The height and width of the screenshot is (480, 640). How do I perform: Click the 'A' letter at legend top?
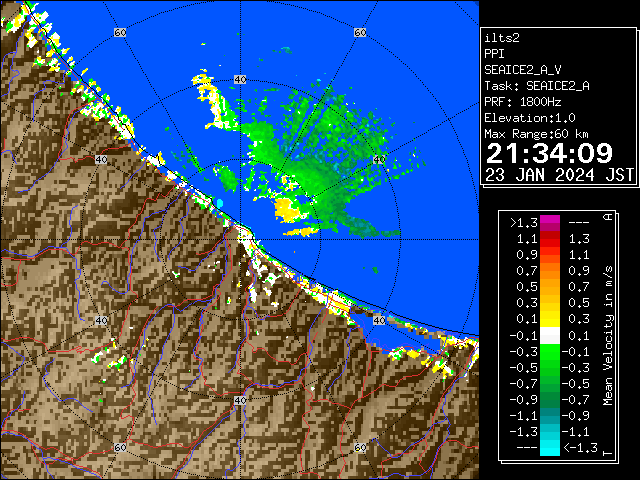coord(608,217)
